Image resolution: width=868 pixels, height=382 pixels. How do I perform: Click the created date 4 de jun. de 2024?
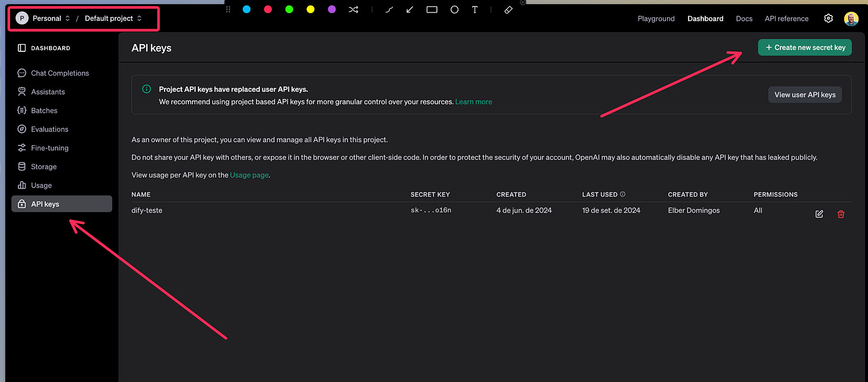524,210
